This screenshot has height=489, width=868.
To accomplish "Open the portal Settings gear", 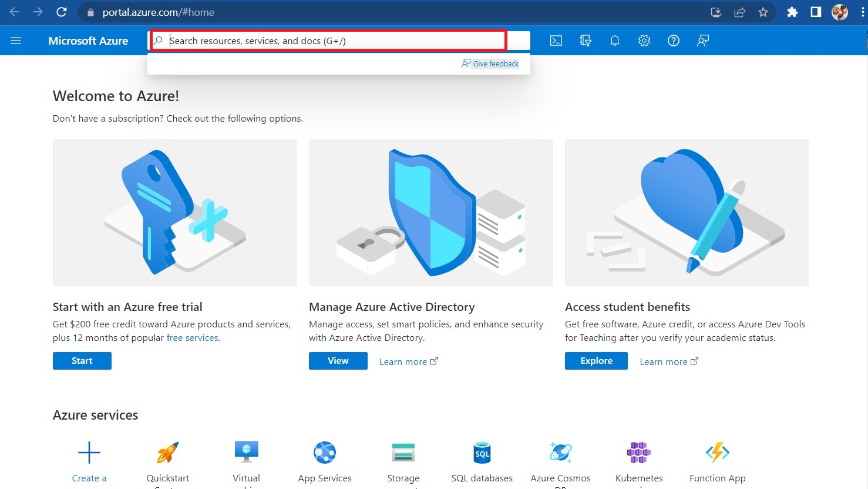I will click(x=644, y=41).
